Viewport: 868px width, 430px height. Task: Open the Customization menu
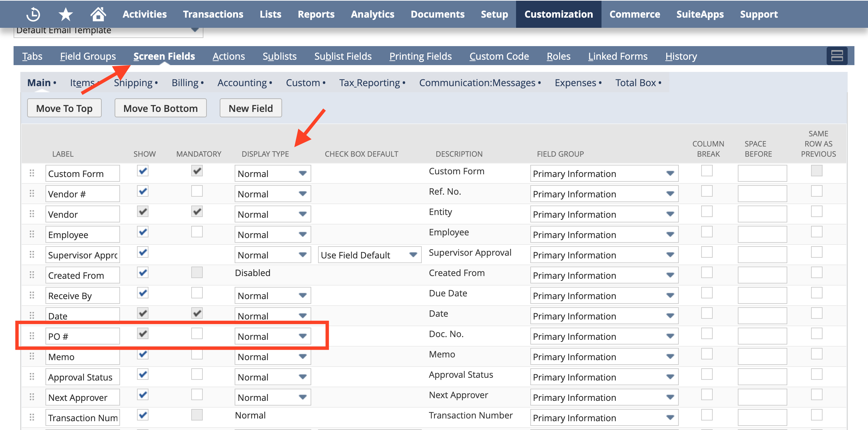coord(558,14)
